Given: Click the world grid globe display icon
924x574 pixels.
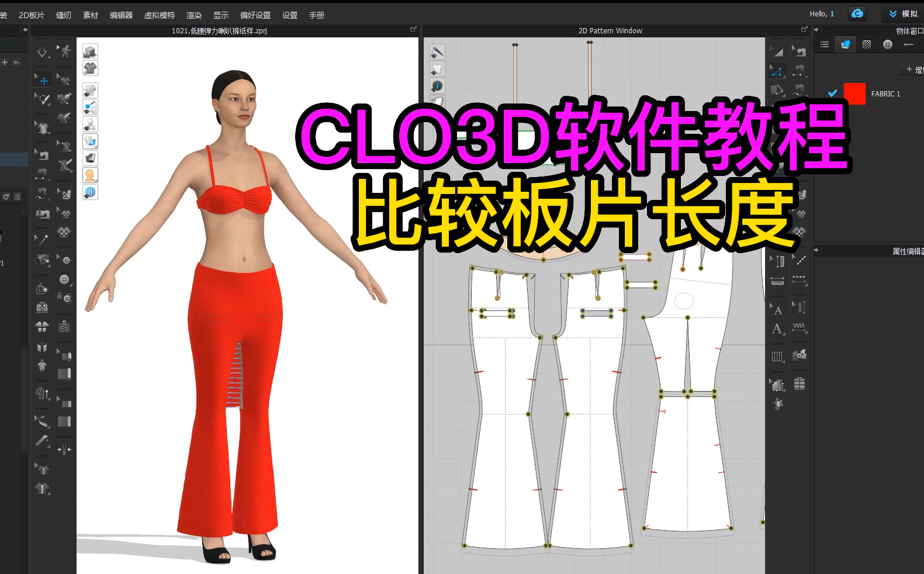Looking at the screenshot, I should tap(90, 192).
